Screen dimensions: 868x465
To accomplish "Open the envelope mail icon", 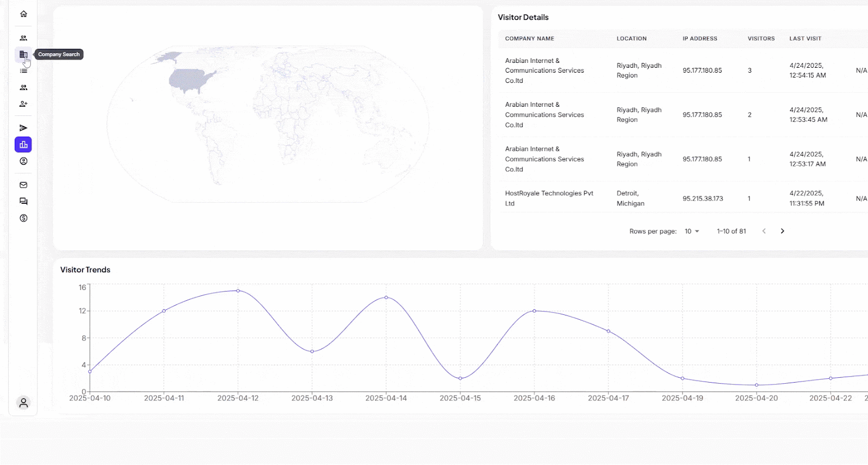I will pos(23,185).
